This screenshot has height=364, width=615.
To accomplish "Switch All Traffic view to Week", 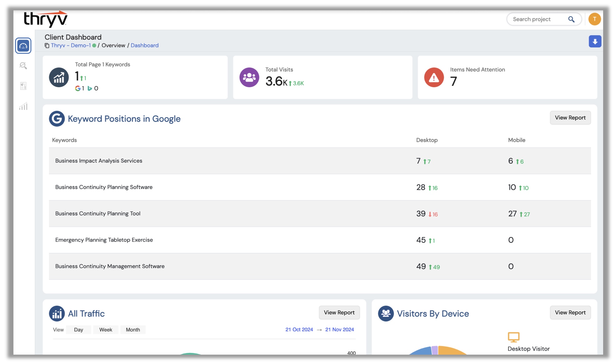I will [106, 330].
